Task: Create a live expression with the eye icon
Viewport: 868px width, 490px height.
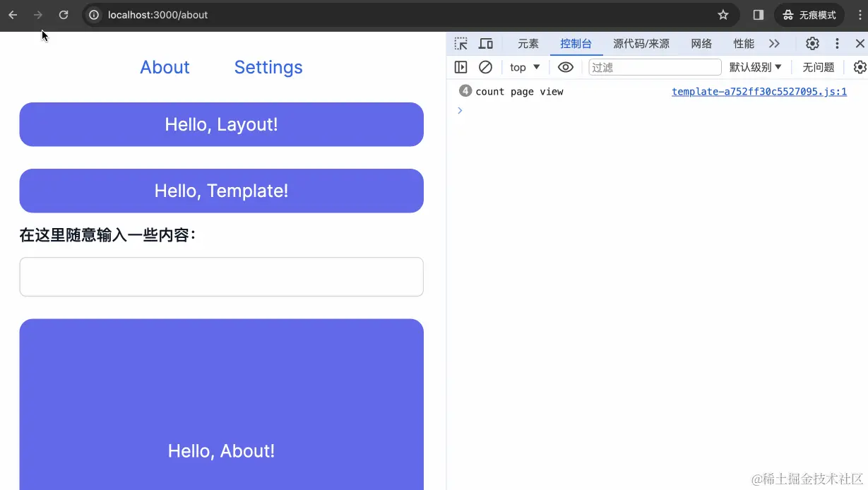Action: pos(566,67)
